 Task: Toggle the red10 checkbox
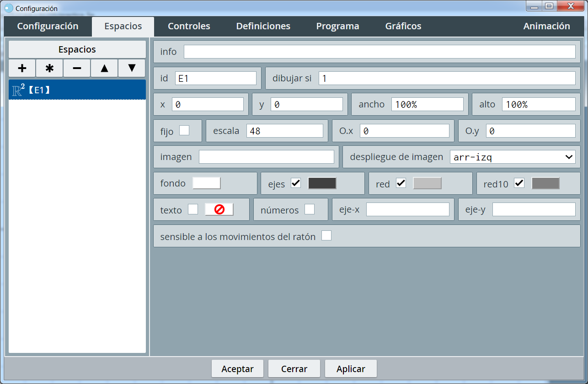point(519,183)
